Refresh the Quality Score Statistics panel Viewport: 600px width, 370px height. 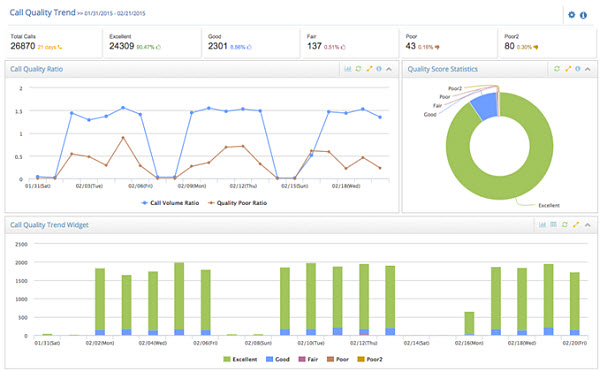pos(557,69)
